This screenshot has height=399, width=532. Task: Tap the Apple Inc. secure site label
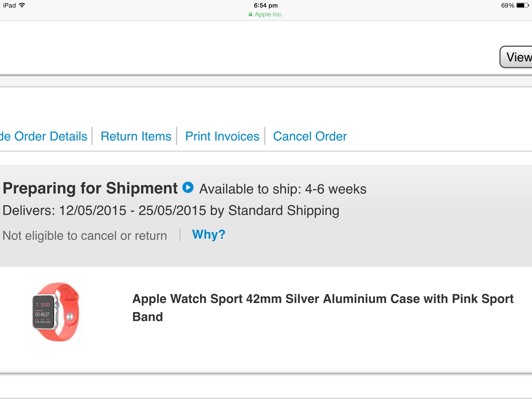tap(269, 14)
